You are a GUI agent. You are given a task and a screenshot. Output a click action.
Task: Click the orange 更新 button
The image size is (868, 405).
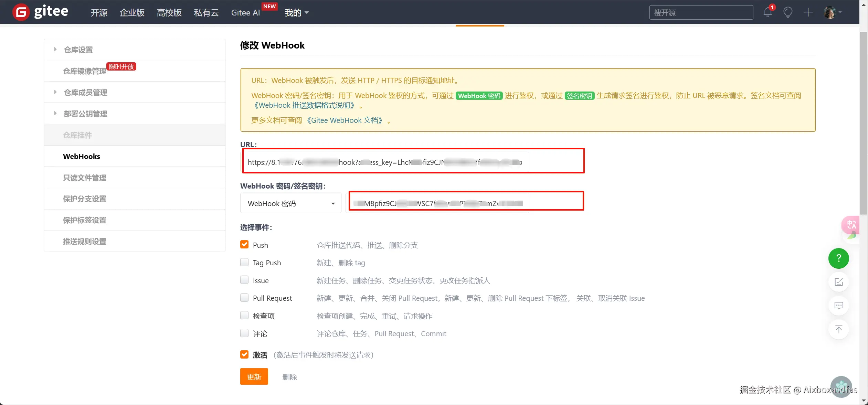pos(254,377)
